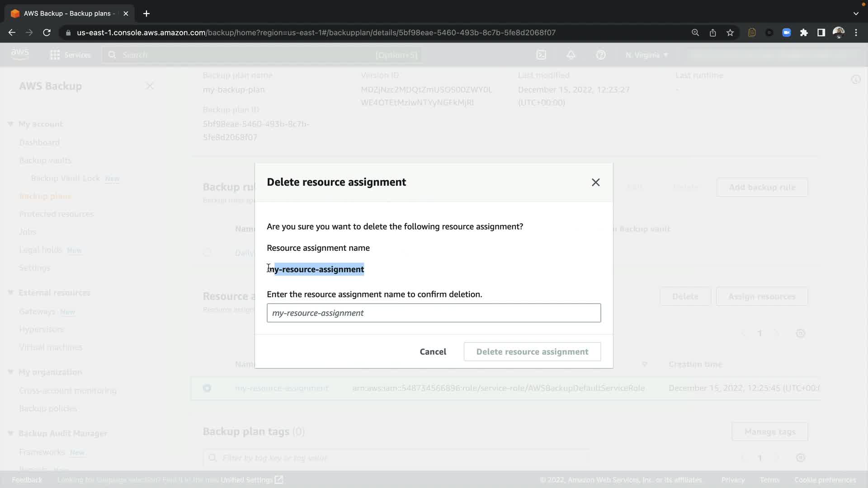Go to Protected resources in sidebar

click(57, 214)
